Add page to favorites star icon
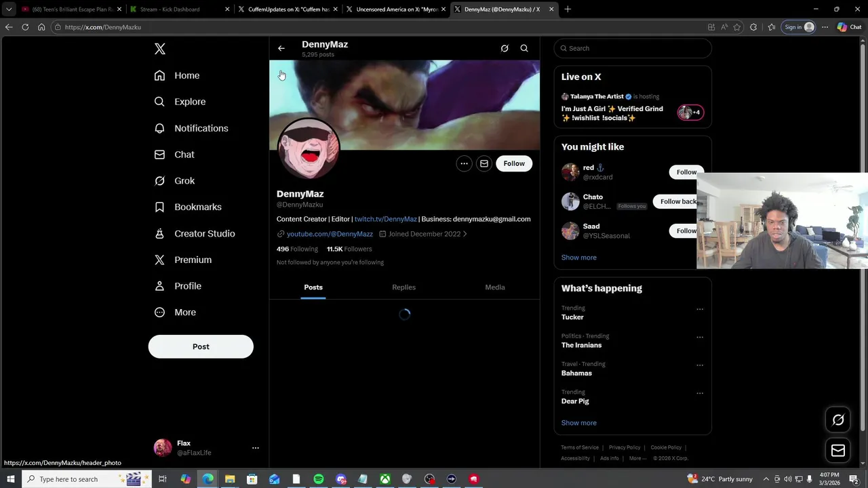Image resolution: width=868 pixels, height=488 pixels. (737, 27)
